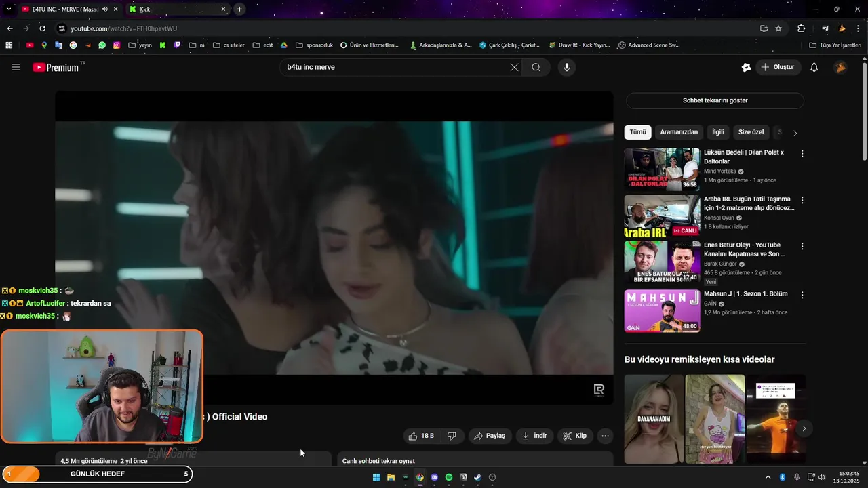Open Windows Start button
Viewport: 868px width, 488px height.
[376, 477]
